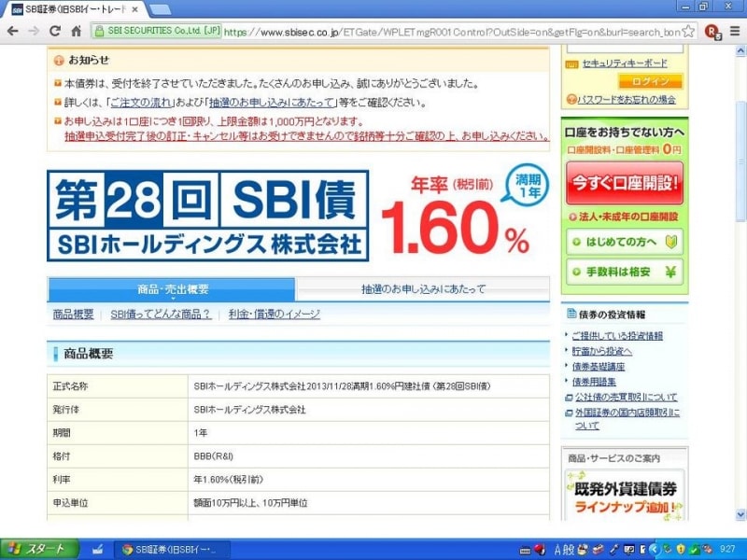747x560 pixels.
Task: Toggle the IME input mode A indicator
Action: click(557, 550)
